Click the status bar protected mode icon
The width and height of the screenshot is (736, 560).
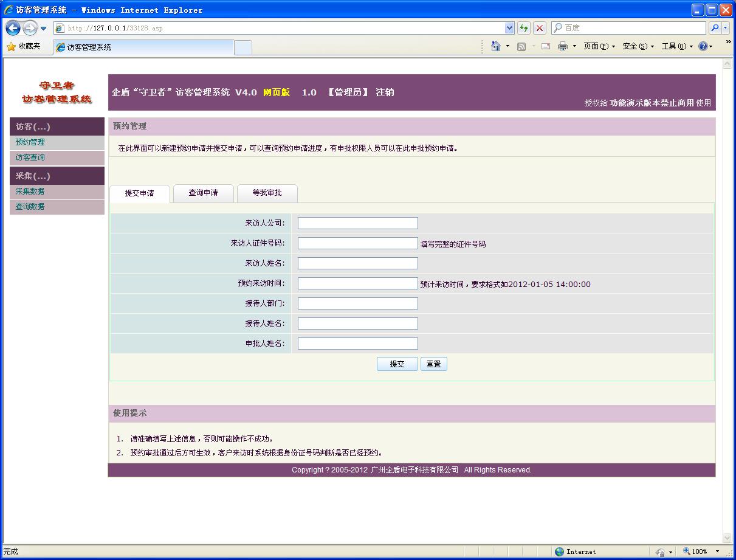tap(660, 551)
